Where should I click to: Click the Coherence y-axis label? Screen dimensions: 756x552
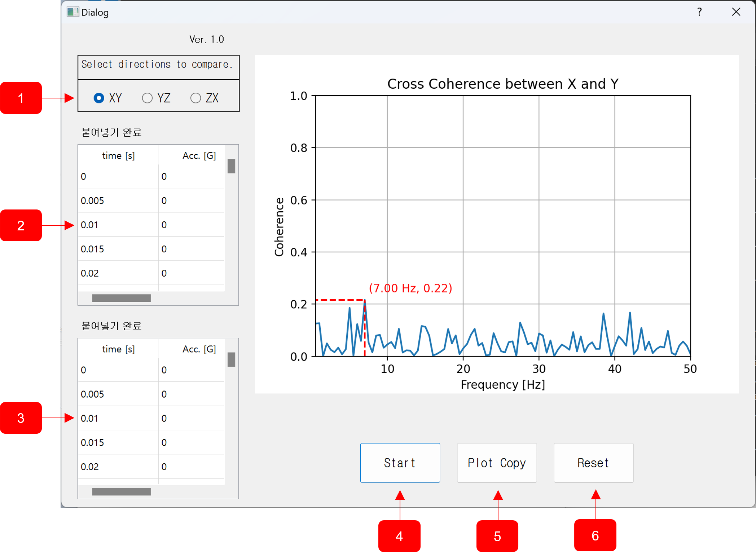[x=279, y=227]
